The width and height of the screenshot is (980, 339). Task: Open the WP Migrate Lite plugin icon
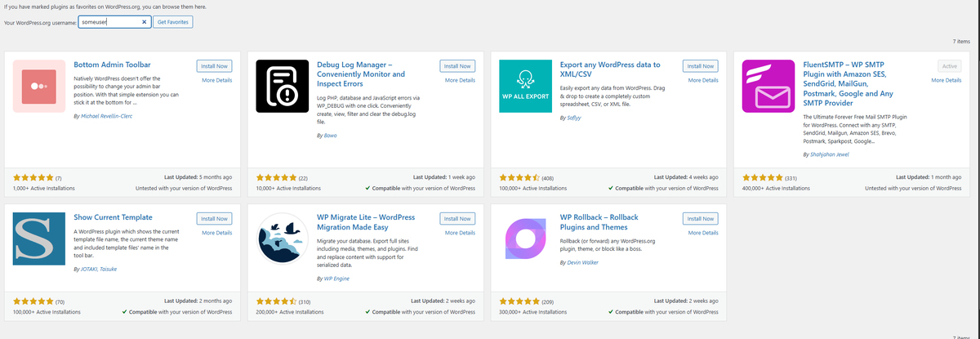[x=282, y=237]
